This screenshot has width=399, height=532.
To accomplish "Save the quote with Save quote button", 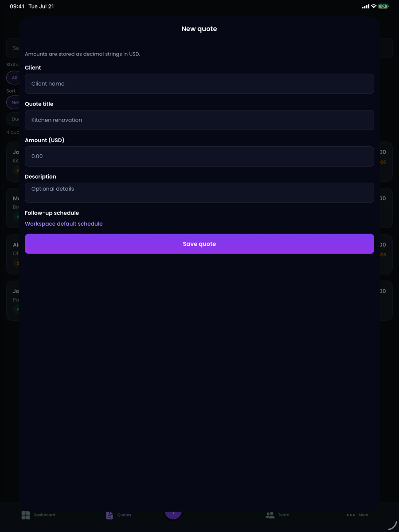I will [199, 244].
